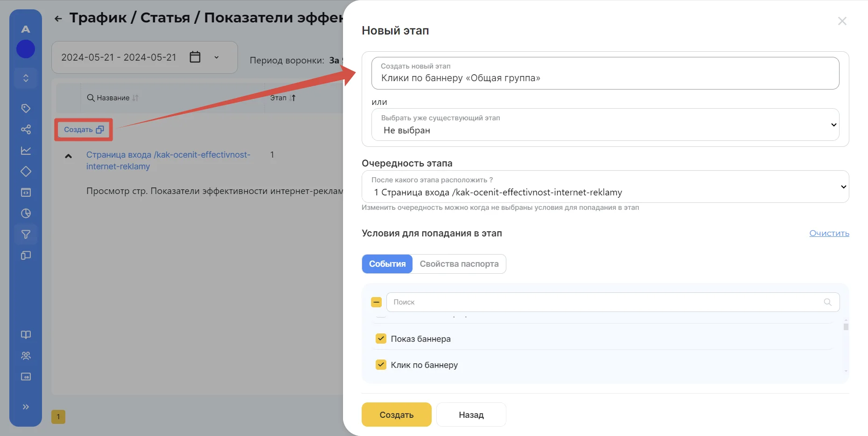
Task: Open the code window icon in sidebar
Action: [x=26, y=192]
